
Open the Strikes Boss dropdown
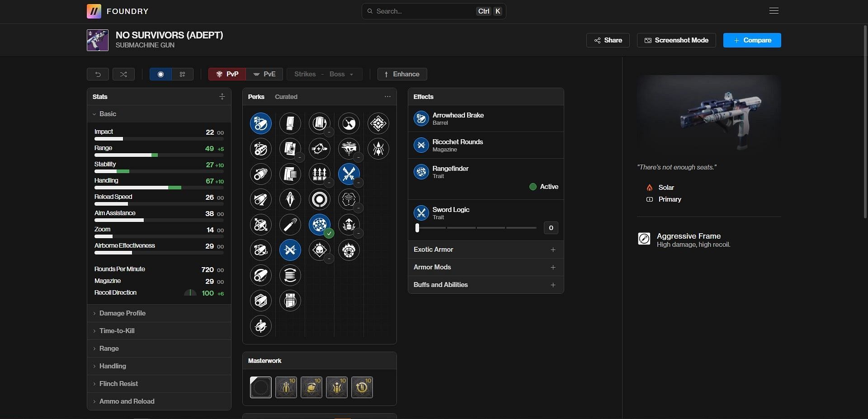tap(324, 74)
